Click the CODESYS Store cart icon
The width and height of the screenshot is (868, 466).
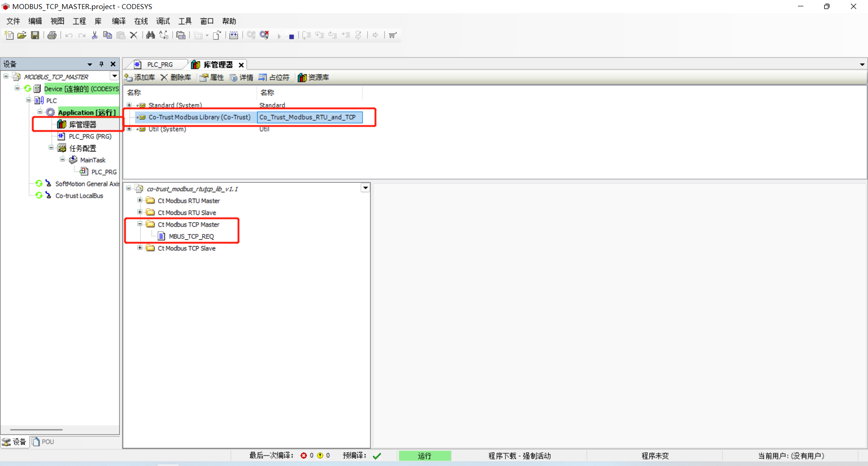tap(392, 35)
